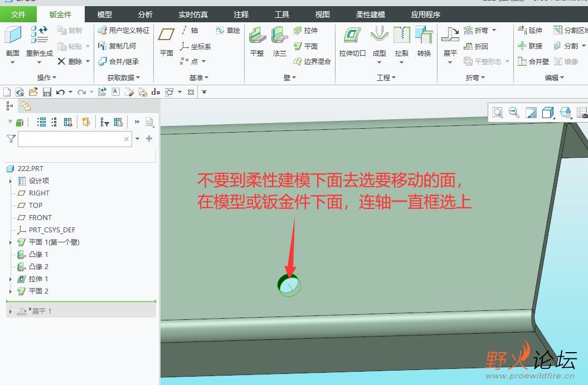Click the 延伸 extend tool
The width and height of the screenshot is (588, 385).
click(530, 30)
